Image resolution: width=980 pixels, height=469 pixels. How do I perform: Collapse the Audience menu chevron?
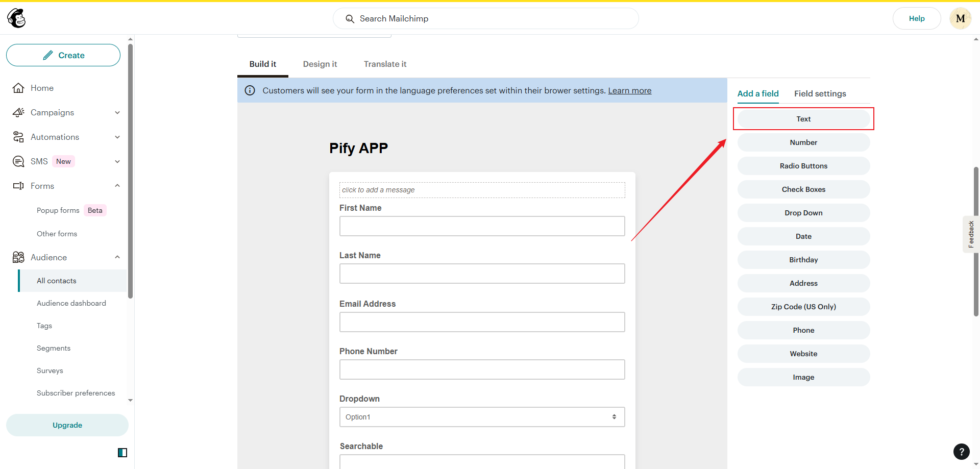117,257
